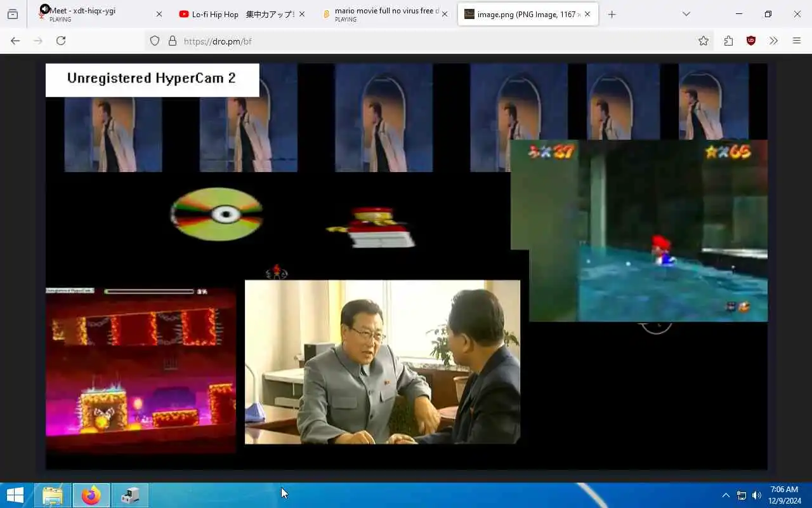
Task: Go back to the previous page
Action: [x=15, y=41]
